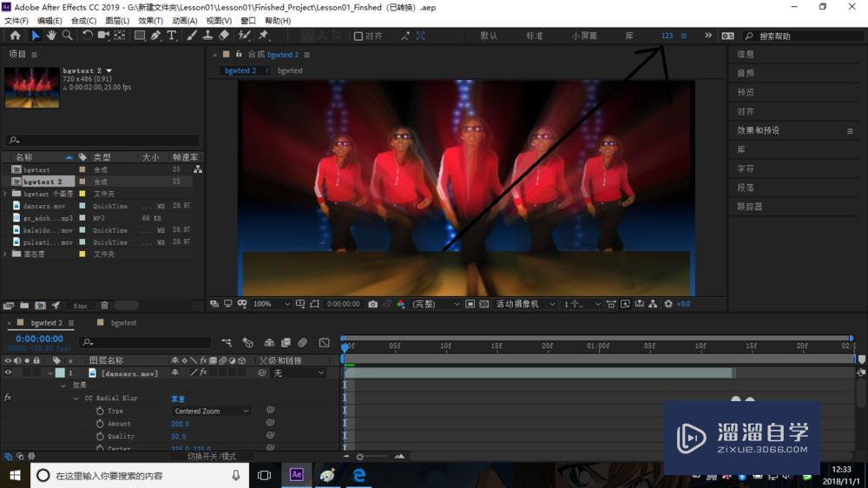The height and width of the screenshot is (488, 868).
Task: Open the 段落 panel
Action: pyautogui.click(x=745, y=188)
